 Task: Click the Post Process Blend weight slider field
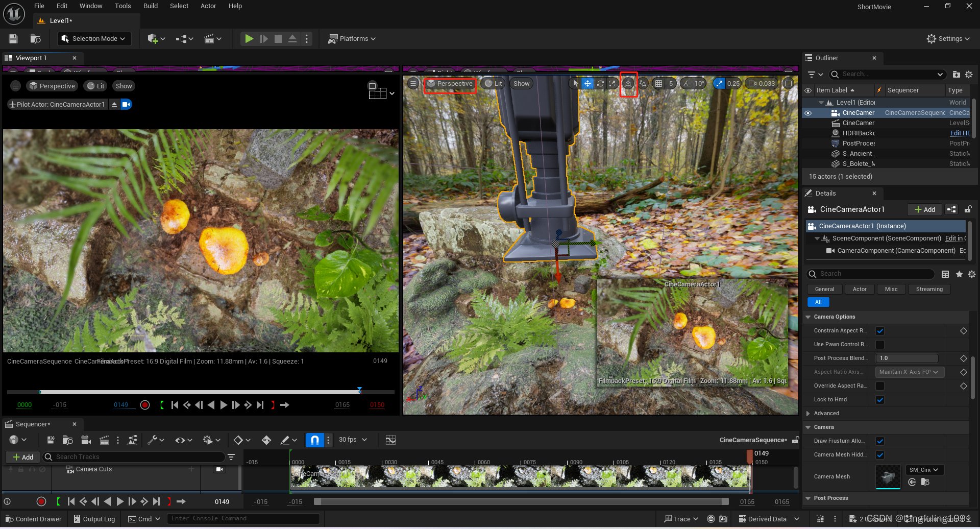(907, 358)
